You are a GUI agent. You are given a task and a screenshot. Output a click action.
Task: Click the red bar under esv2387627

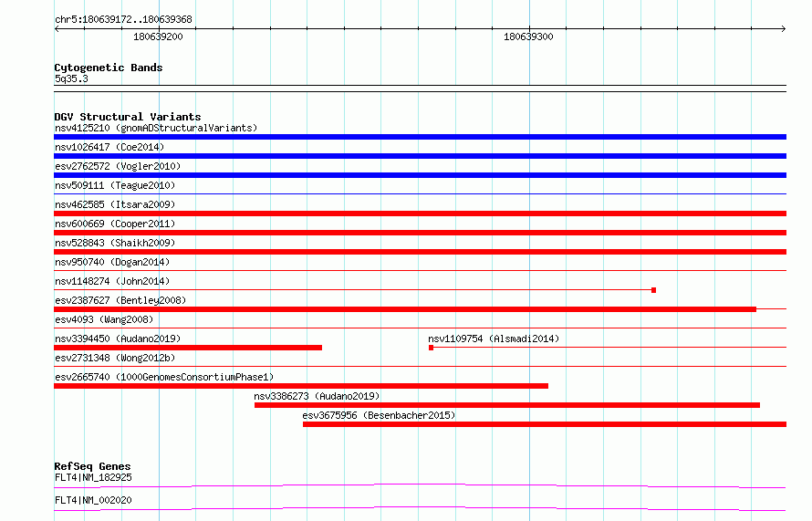tap(405, 309)
